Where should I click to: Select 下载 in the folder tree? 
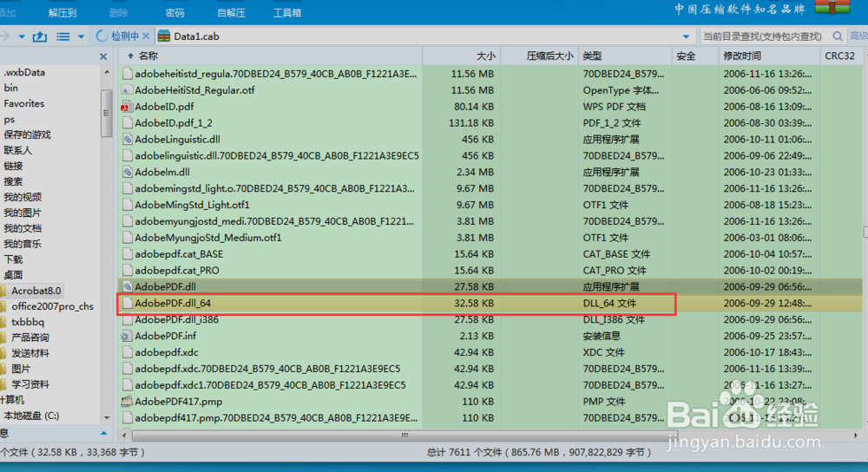(13, 259)
